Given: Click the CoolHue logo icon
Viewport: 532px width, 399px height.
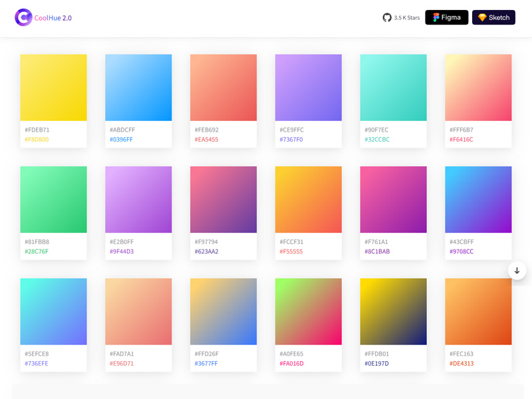Looking at the screenshot, I should tap(22, 17).
